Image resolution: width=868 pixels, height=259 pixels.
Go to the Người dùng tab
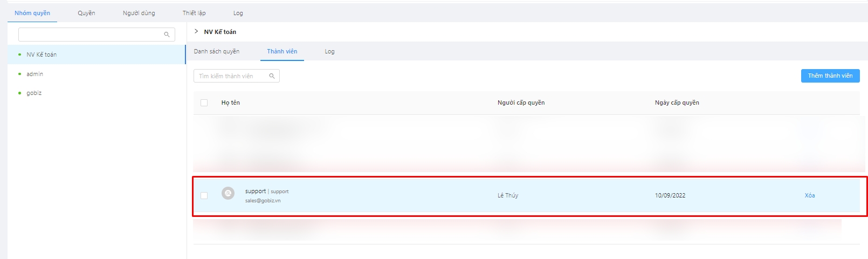click(139, 13)
